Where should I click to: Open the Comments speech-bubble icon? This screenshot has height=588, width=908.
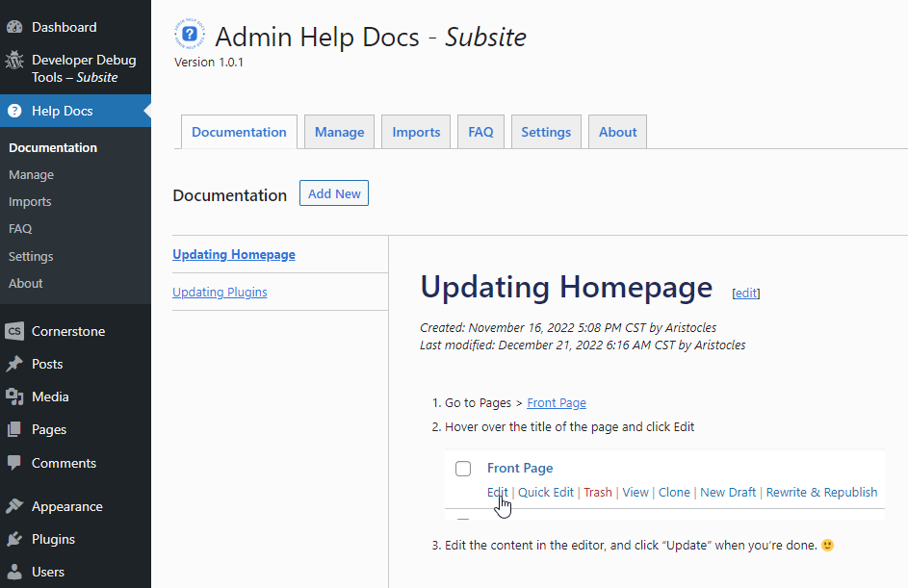tap(14, 463)
